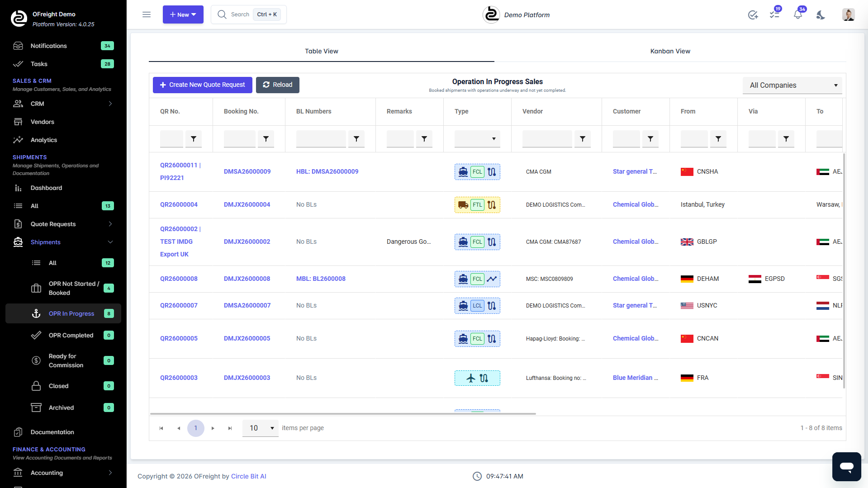Expand the All Companies dropdown
Screen dimensions: 868x488
tap(792, 85)
